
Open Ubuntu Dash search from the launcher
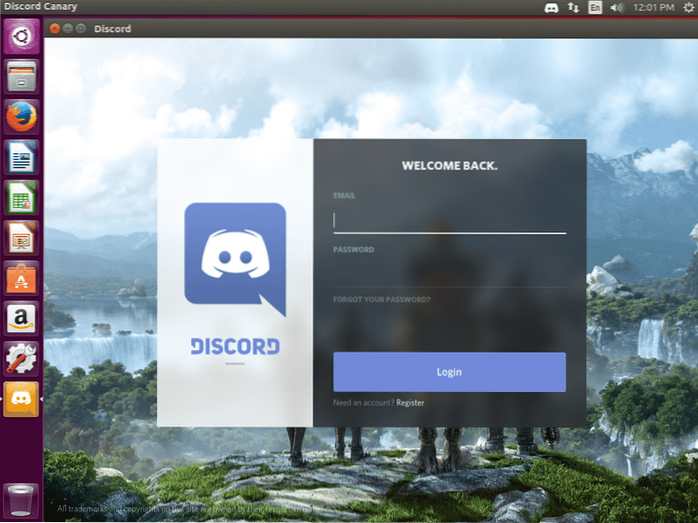tap(21, 38)
